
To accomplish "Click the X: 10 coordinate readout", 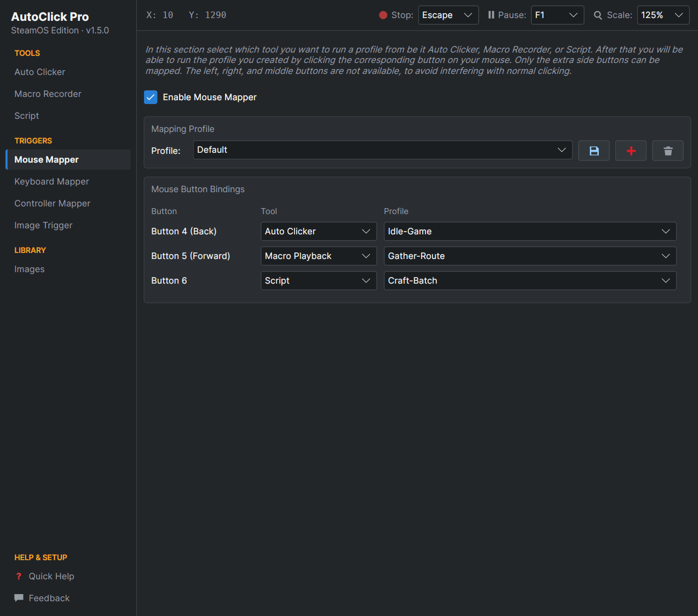I will (160, 15).
